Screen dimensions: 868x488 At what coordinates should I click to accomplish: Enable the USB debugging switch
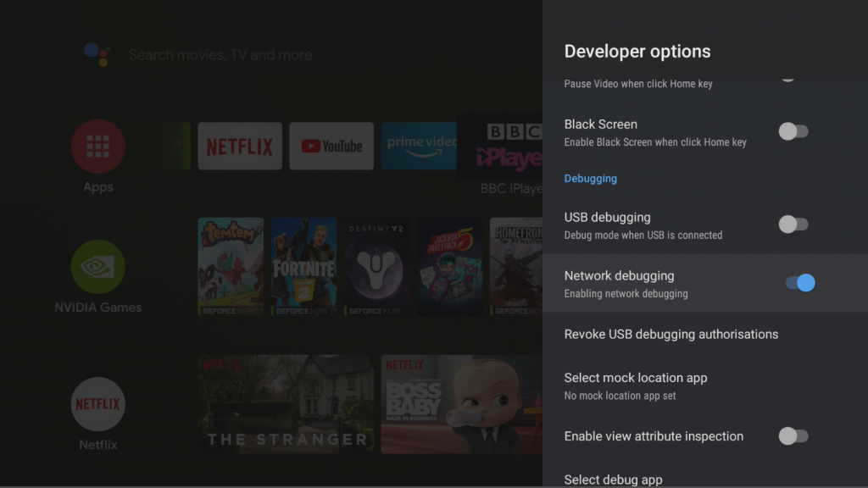(793, 224)
